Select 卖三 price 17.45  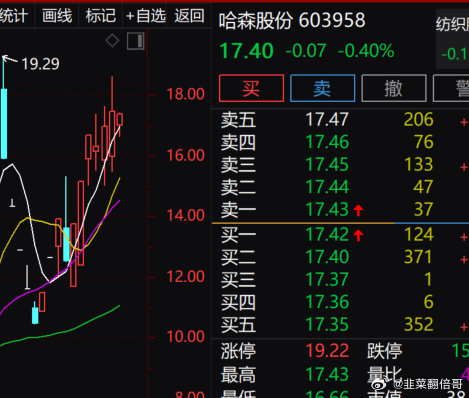327,164
